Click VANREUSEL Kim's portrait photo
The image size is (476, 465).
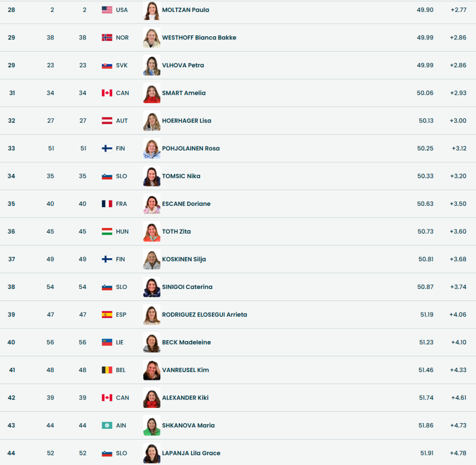152,370
